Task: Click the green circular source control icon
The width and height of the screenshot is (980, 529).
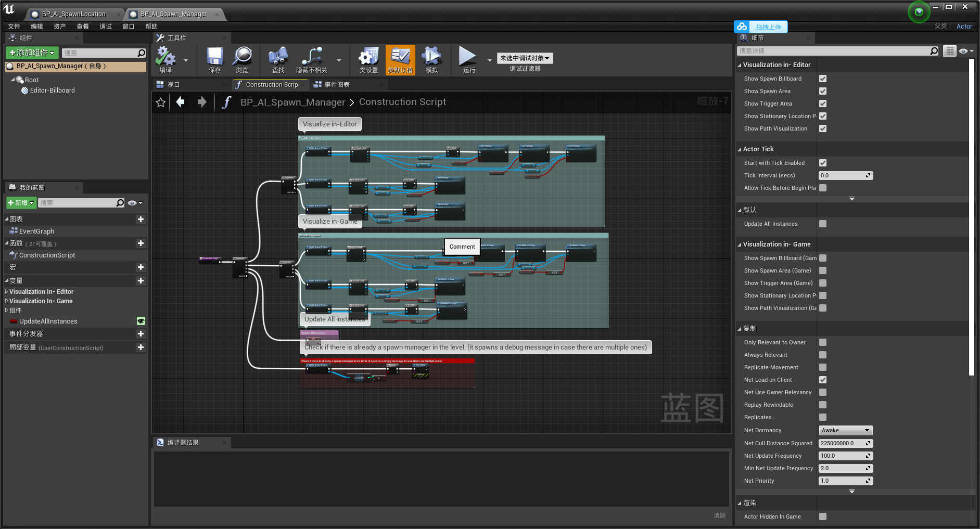Action: (x=919, y=12)
